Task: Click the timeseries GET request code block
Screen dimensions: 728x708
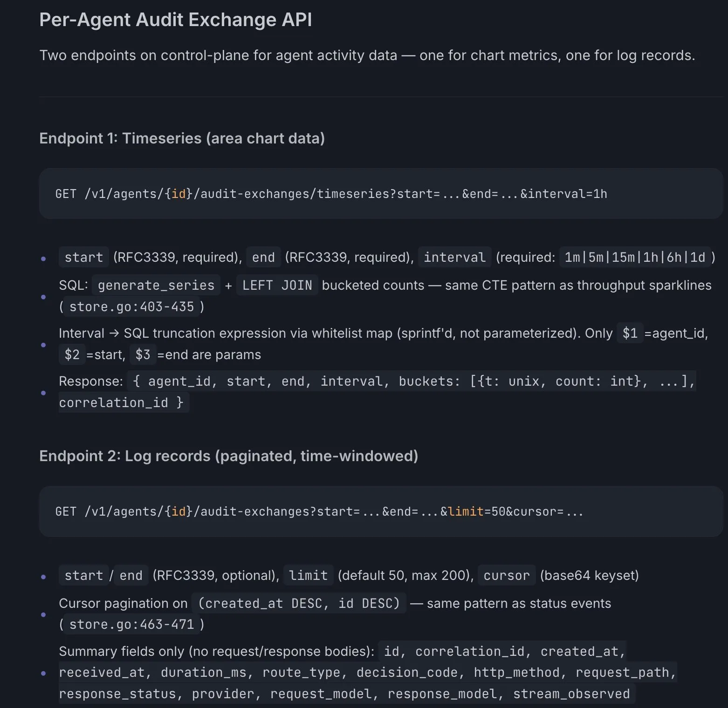Action: (331, 194)
